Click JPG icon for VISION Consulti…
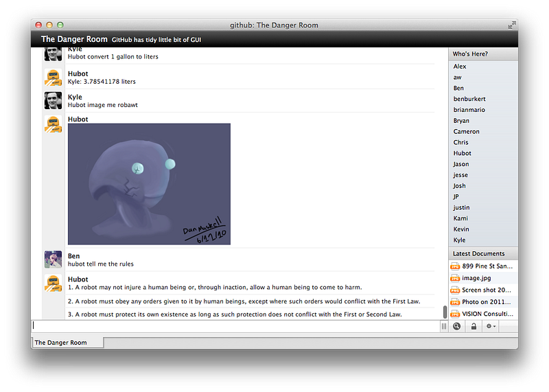The width and height of the screenshot is (549, 392). point(455,314)
